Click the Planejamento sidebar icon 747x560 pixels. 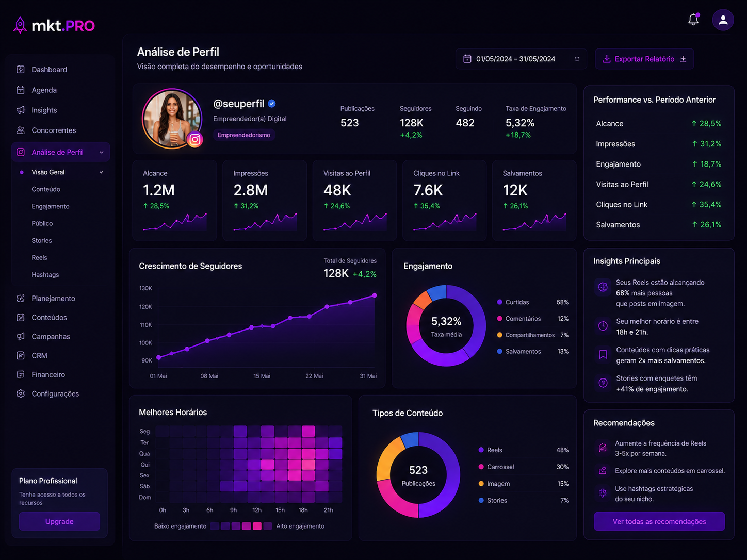pos(21,299)
